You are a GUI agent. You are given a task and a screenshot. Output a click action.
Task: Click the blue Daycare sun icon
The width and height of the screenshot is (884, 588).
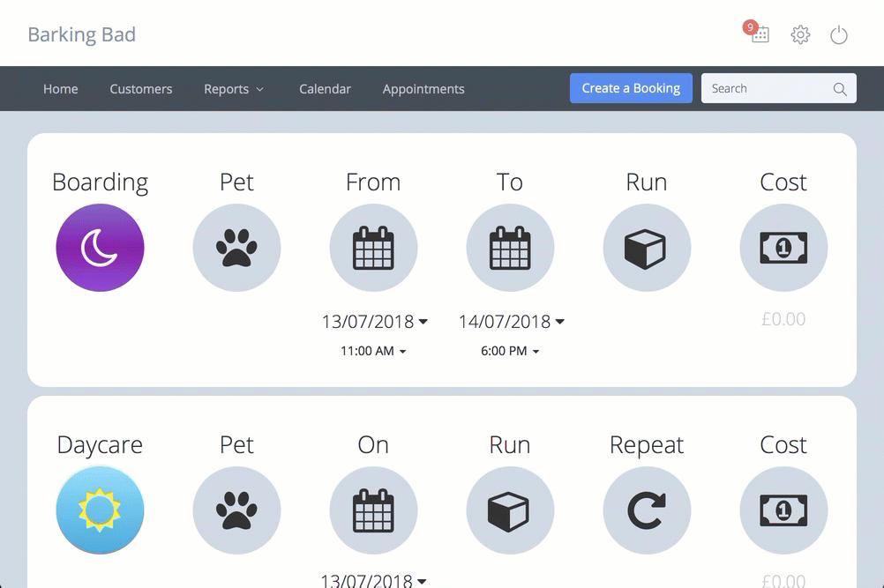coord(100,510)
